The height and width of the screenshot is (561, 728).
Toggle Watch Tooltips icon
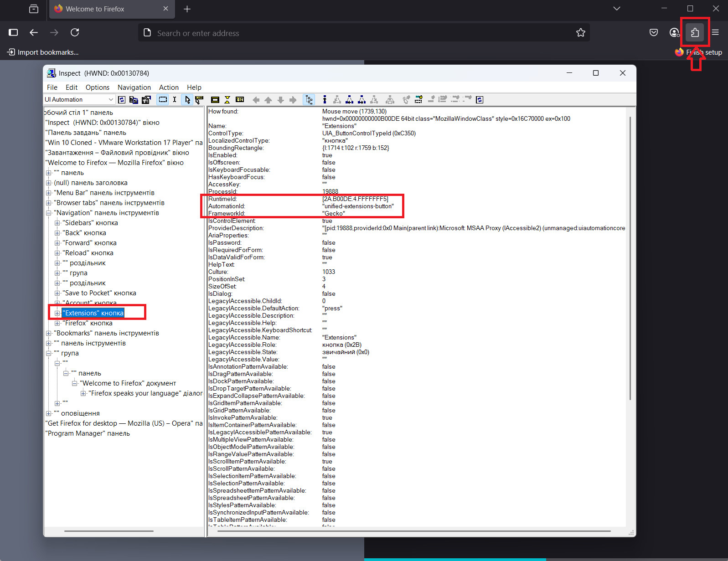(x=199, y=100)
